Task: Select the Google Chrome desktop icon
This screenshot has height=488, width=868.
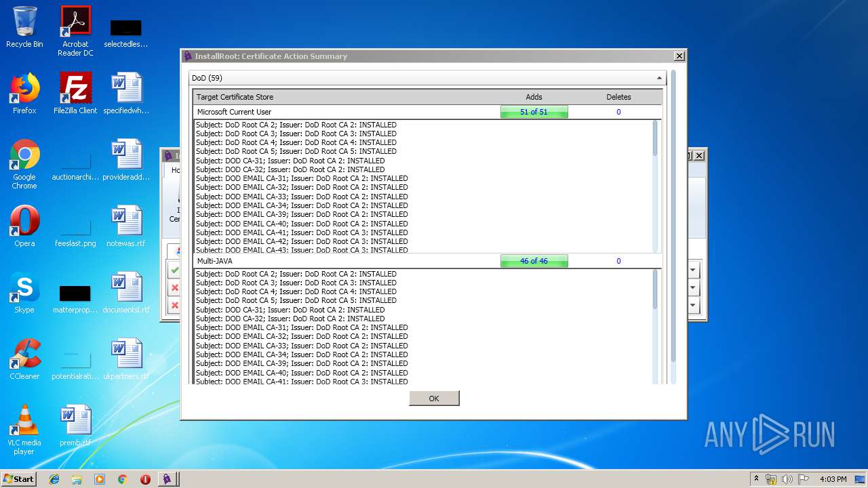Action: pyautogui.click(x=24, y=164)
